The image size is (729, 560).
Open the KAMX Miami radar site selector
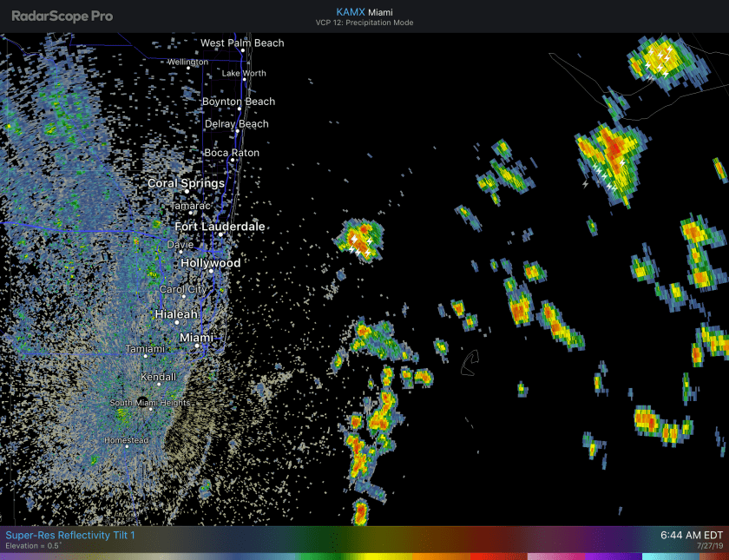364,11
